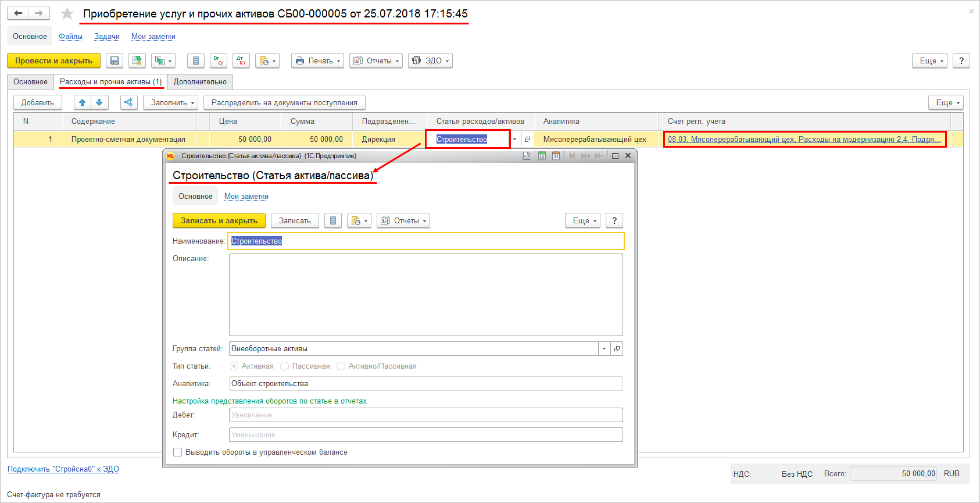Open the Печать print dropdown
This screenshot has width=980, height=503.
[x=318, y=60]
